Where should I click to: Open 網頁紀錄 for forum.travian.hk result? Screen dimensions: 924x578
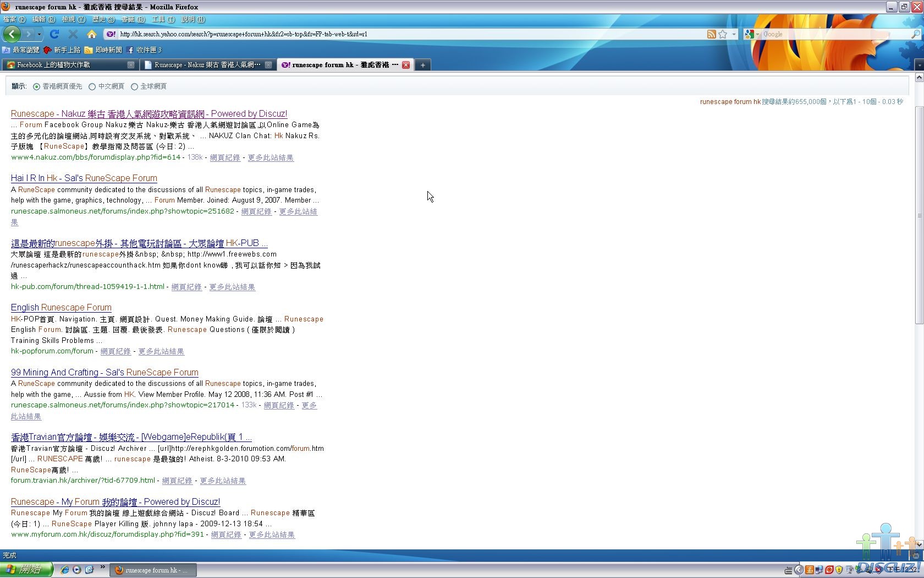click(177, 481)
